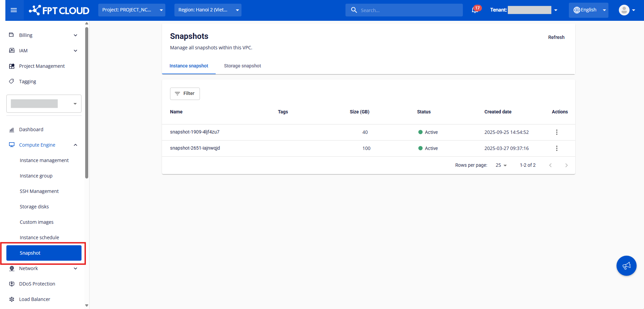This screenshot has height=309, width=644.
Task: Open actions menu for snapshot-2651-iajnwqjd
Action: [556, 148]
